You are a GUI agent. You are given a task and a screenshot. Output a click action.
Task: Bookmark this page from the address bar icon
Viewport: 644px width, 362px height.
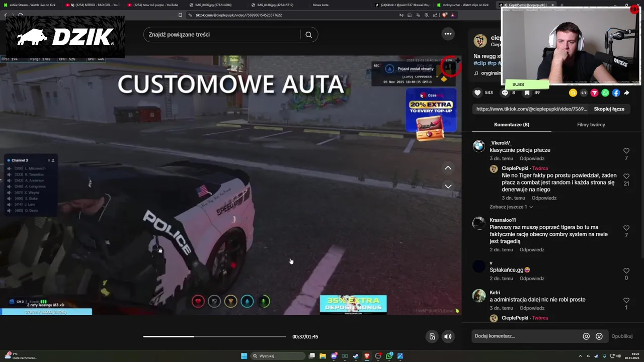[180, 15]
